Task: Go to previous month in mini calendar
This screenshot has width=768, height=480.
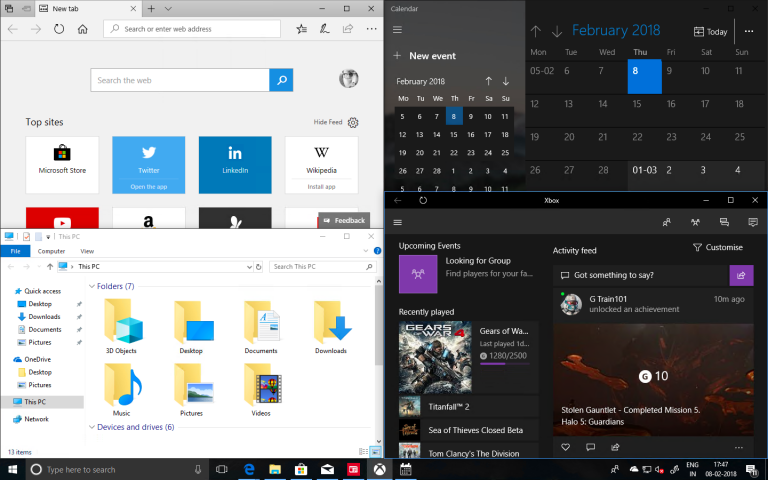Action: (x=488, y=81)
